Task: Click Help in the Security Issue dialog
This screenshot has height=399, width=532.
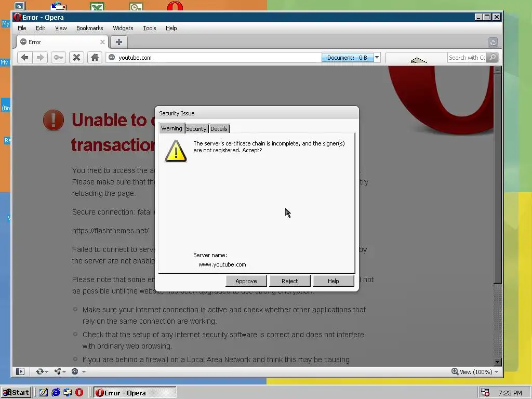Action: coord(333,281)
